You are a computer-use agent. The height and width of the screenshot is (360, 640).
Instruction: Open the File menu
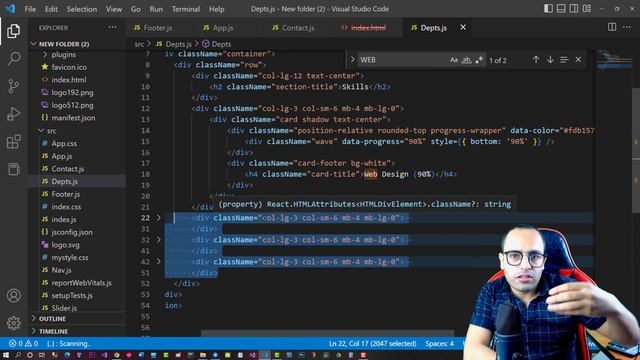click(x=30, y=9)
